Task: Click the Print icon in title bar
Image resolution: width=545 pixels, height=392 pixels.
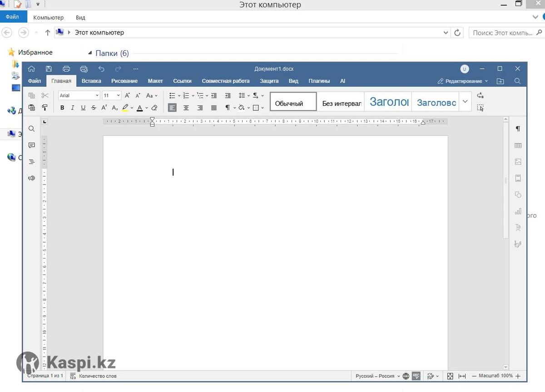Action: 66,69
